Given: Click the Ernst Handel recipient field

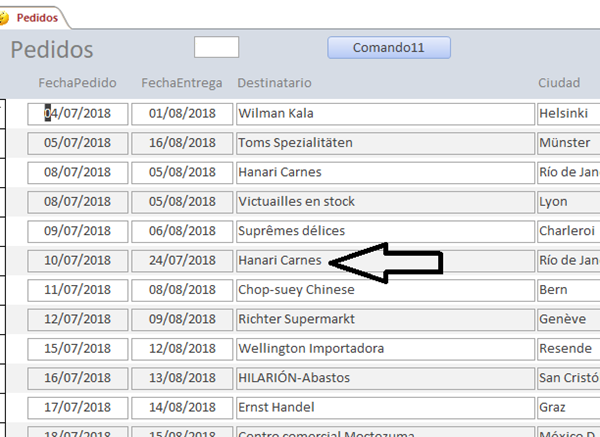Looking at the screenshot, I should [x=385, y=408].
